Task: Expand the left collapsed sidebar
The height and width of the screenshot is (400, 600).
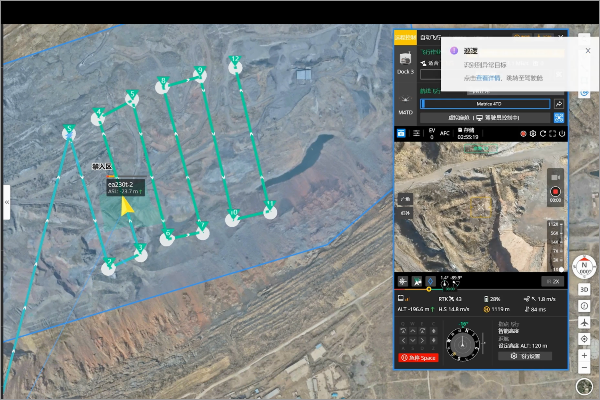Action: [7, 202]
